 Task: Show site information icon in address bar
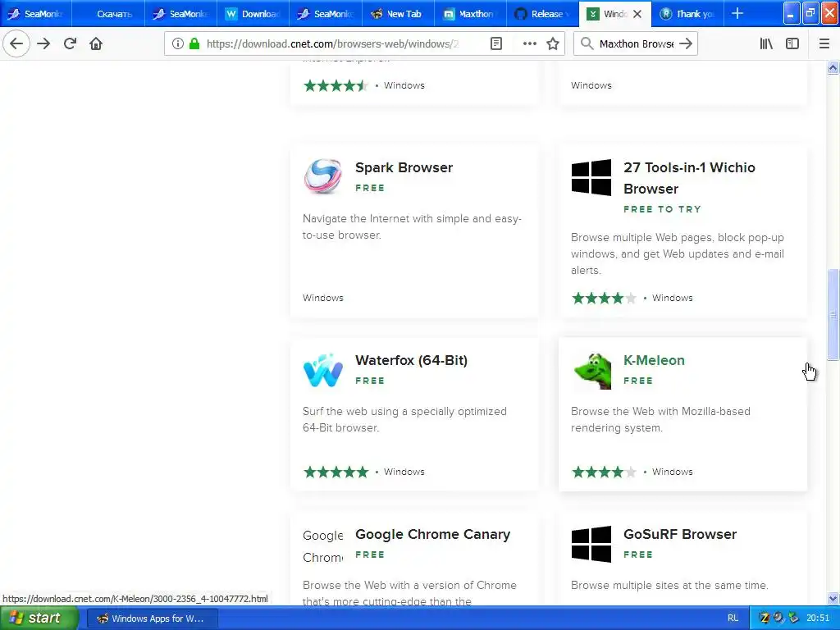pyautogui.click(x=178, y=43)
